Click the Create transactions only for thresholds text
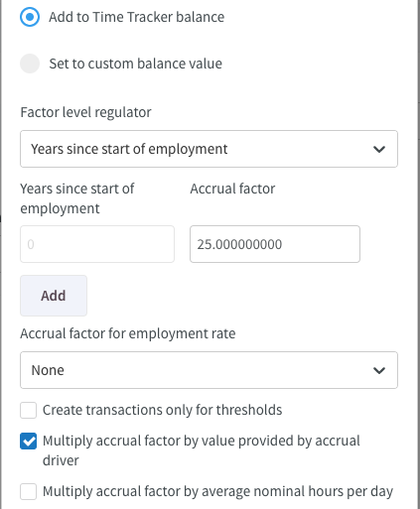 click(x=162, y=410)
